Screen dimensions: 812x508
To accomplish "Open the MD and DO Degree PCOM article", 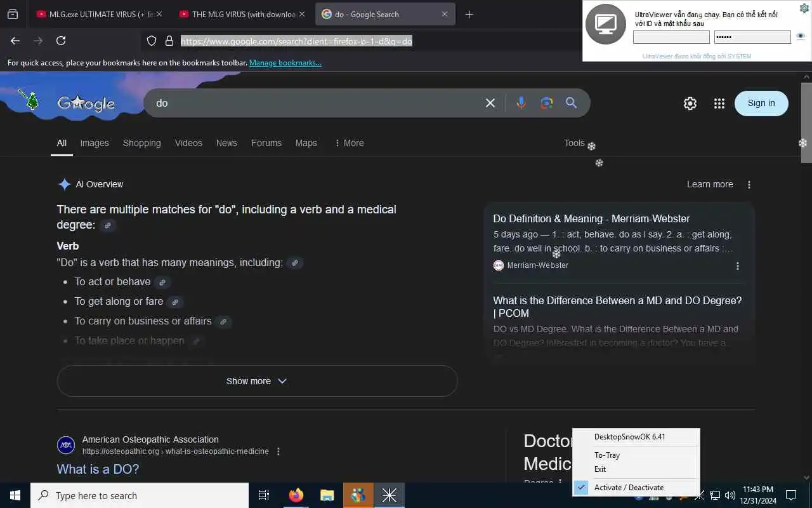I will pos(617,307).
